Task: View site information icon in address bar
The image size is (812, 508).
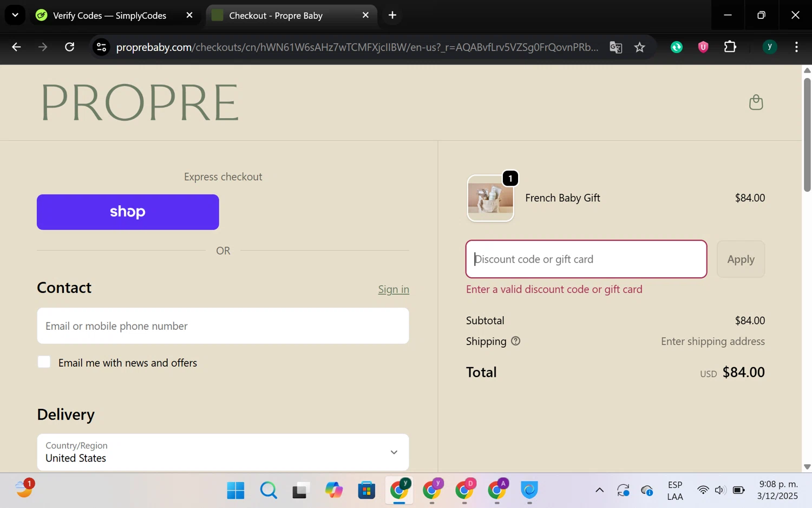Action: [x=101, y=47]
